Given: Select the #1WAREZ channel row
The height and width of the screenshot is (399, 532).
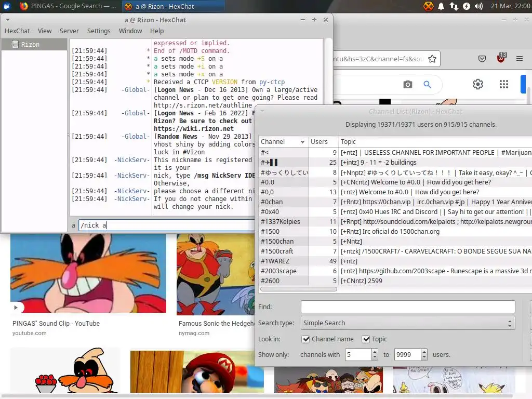Looking at the screenshot, I should [395, 261].
